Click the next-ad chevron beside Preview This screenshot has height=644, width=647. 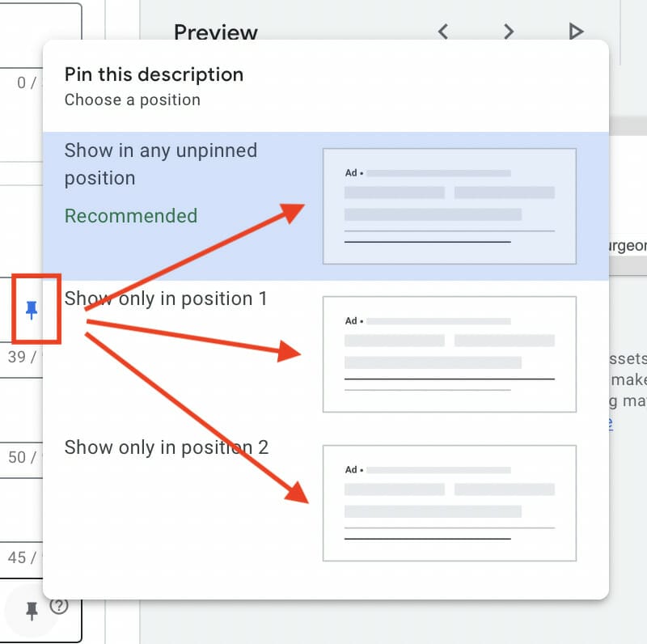pyautogui.click(x=508, y=32)
